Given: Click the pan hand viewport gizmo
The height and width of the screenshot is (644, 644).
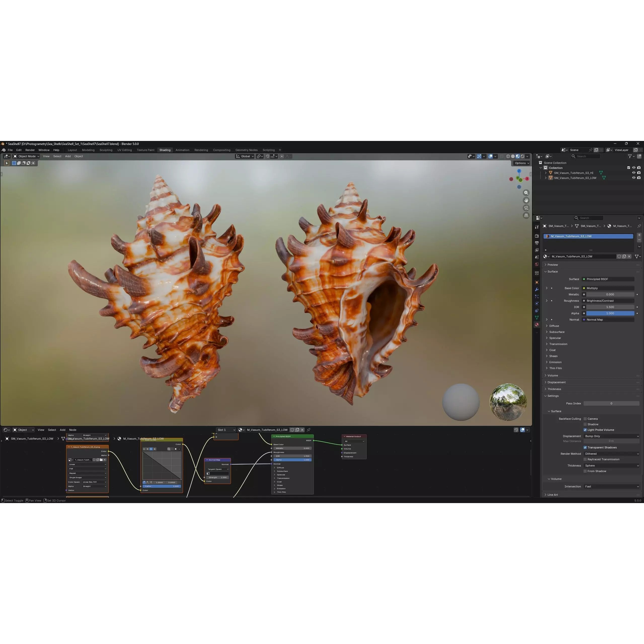Looking at the screenshot, I should pos(526,200).
